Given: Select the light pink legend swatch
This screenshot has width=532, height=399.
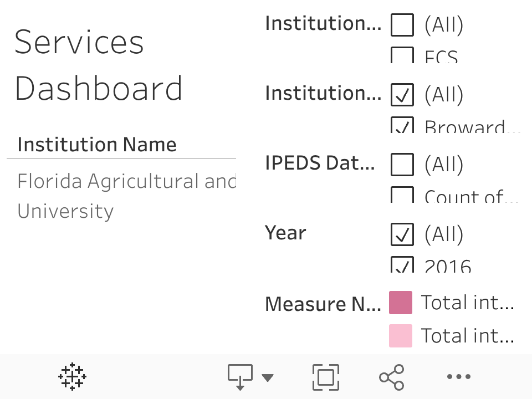Looking at the screenshot, I should coord(401,336).
